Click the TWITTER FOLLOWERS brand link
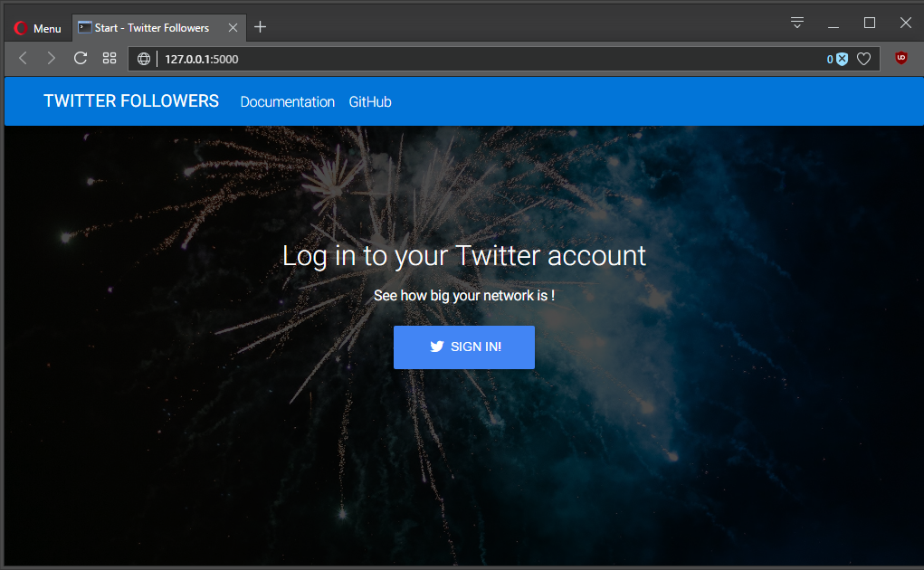 click(x=131, y=101)
